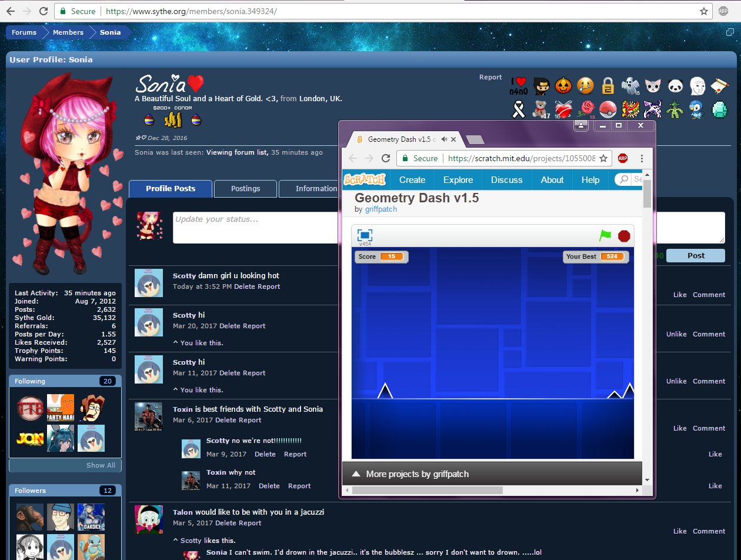The image size is (741, 560).
Task: Click the golden padlock trophy icon
Action: [x=608, y=86]
